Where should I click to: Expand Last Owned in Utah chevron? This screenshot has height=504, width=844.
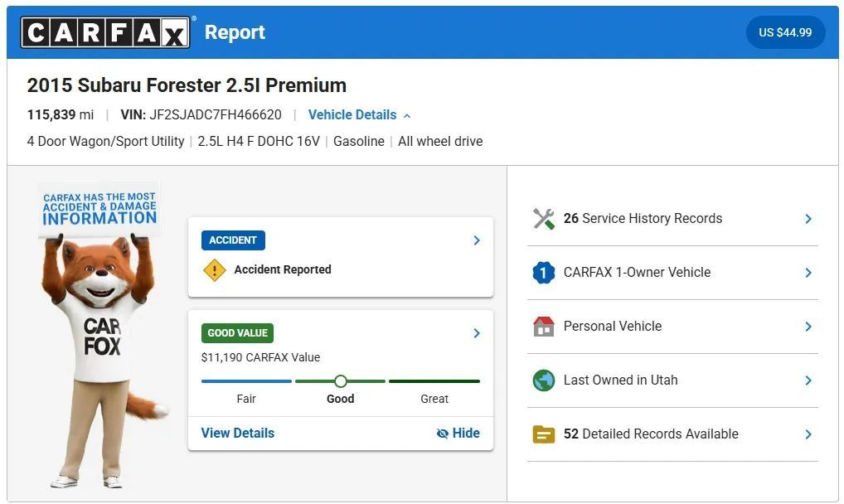pos(808,380)
